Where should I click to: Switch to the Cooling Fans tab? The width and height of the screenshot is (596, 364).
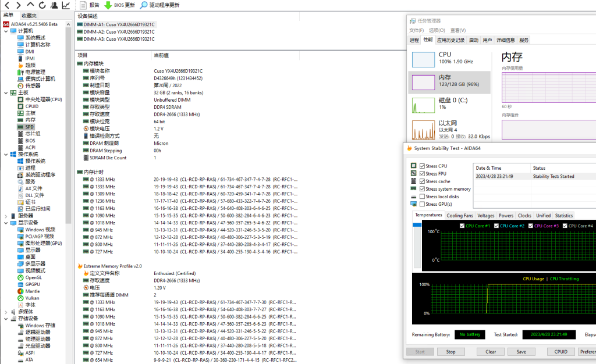tap(459, 216)
